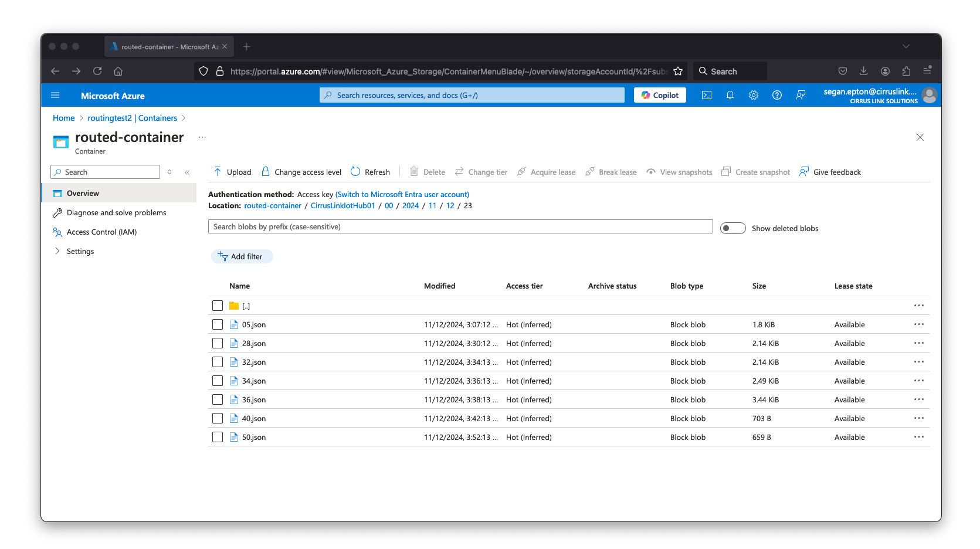Refresh the blob list

[370, 172]
